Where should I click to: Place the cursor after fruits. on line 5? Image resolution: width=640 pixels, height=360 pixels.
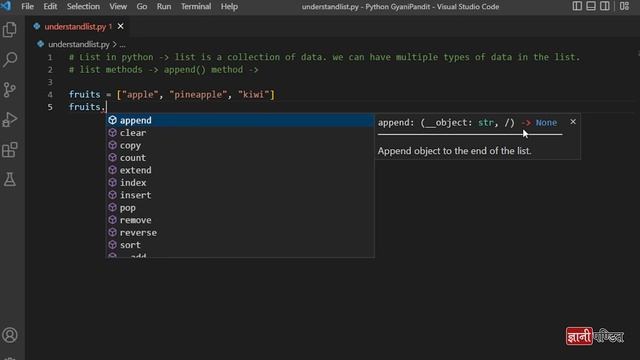106,107
